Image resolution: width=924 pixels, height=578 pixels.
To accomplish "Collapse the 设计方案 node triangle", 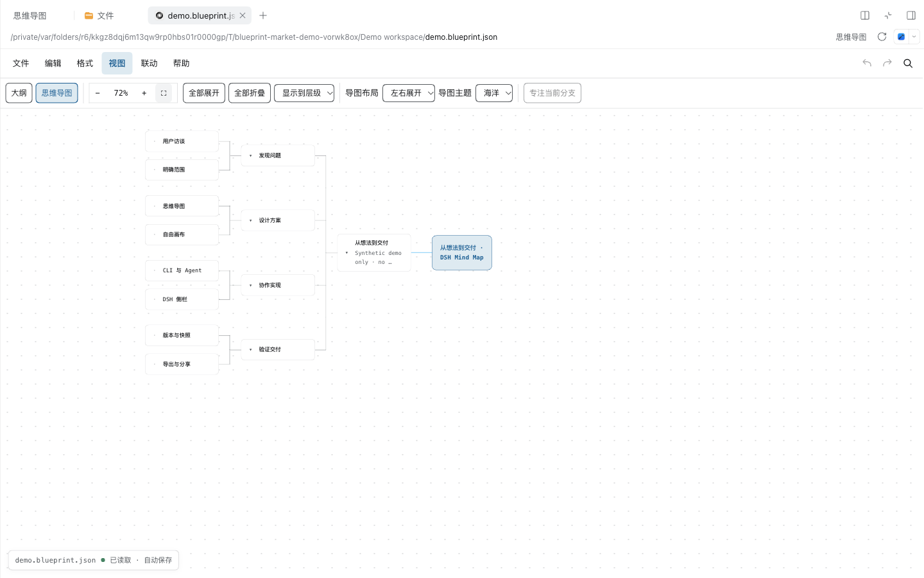I will pyautogui.click(x=250, y=220).
